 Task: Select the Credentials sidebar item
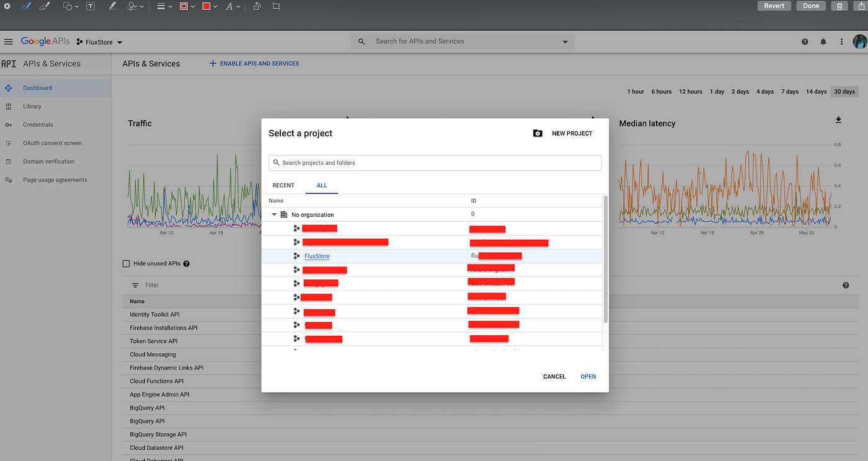click(38, 125)
